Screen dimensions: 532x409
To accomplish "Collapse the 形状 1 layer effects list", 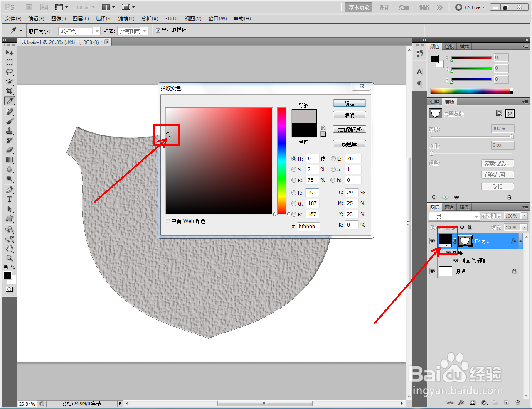I will click(520, 241).
